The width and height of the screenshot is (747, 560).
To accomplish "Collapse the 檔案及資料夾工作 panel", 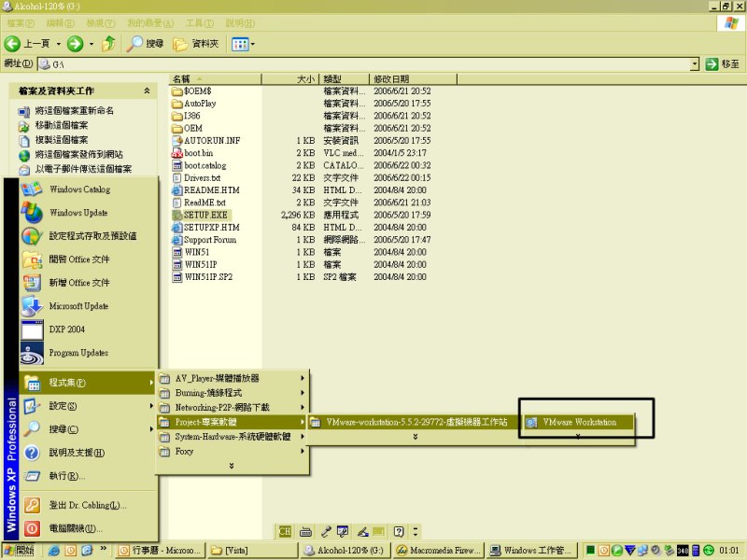I will point(147,91).
